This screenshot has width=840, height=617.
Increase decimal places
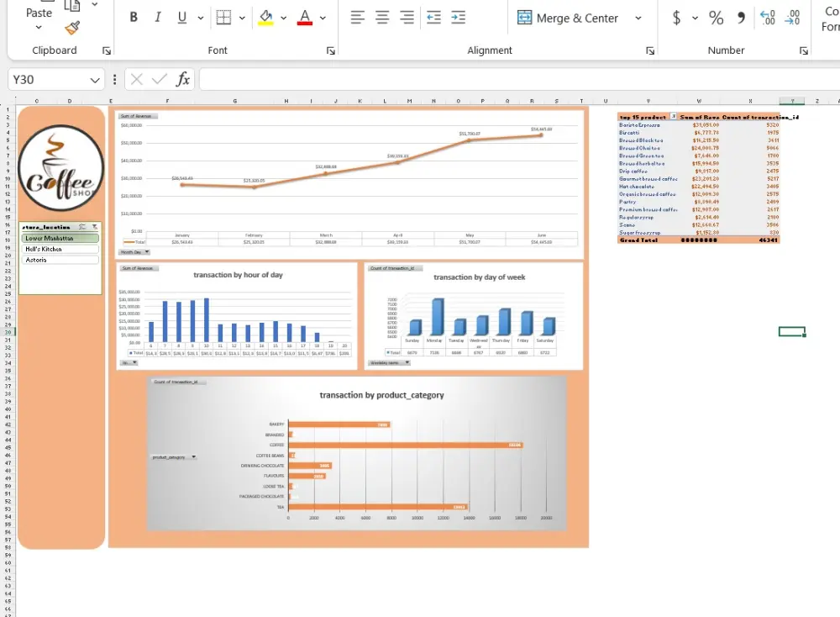click(768, 18)
